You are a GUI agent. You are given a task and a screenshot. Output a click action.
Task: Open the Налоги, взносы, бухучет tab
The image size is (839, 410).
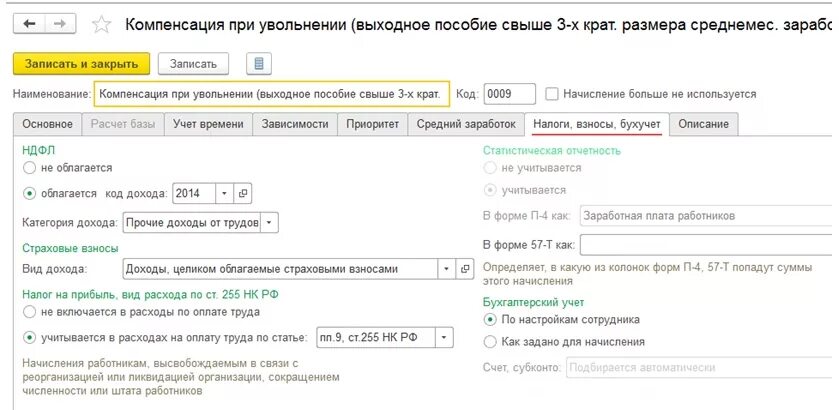pyautogui.click(x=597, y=124)
